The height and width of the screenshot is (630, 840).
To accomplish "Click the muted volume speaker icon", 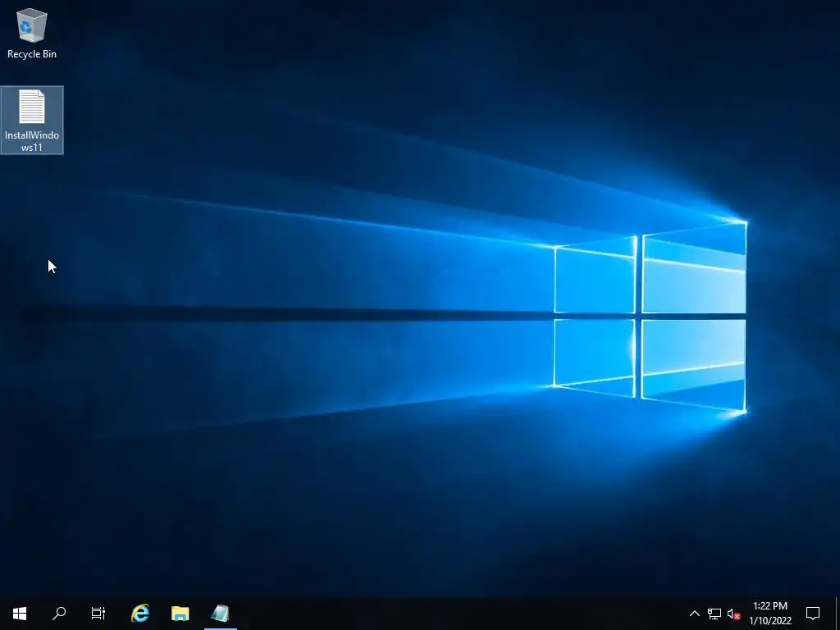I will coord(733,614).
